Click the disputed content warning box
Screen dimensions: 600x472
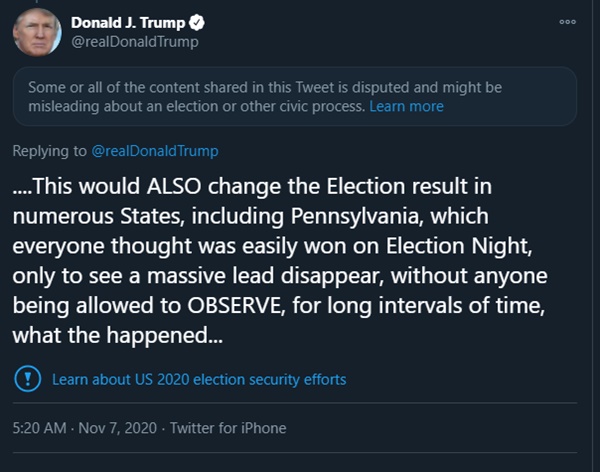[x=295, y=96]
